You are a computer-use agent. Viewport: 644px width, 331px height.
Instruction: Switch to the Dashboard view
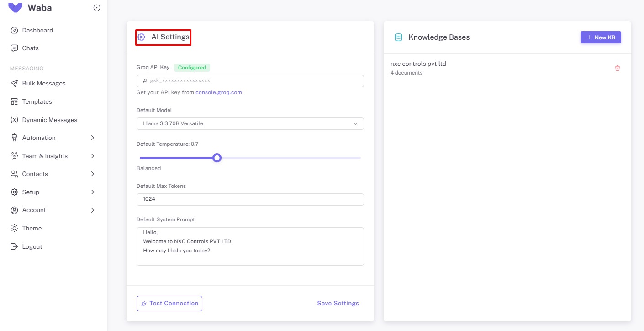click(37, 30)
